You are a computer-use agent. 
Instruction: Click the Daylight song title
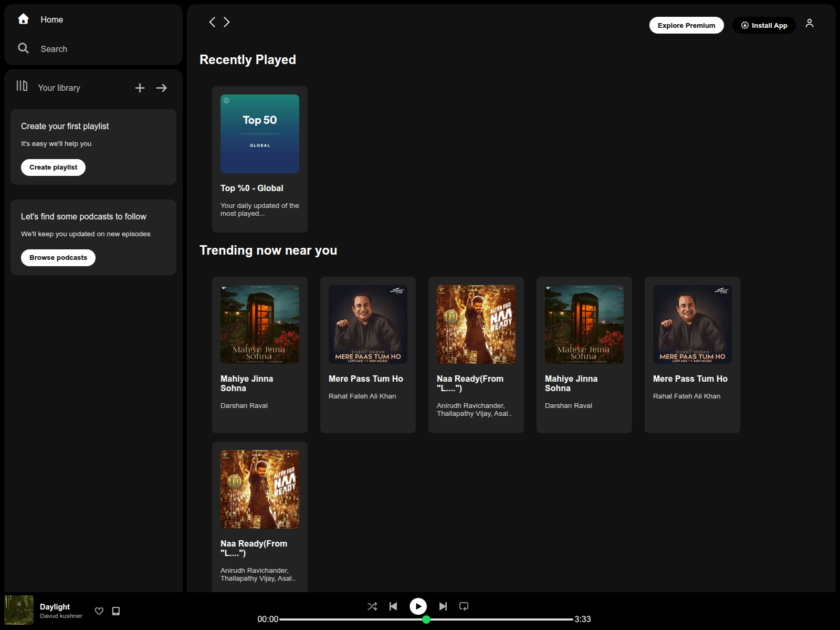tap(55, 607)
